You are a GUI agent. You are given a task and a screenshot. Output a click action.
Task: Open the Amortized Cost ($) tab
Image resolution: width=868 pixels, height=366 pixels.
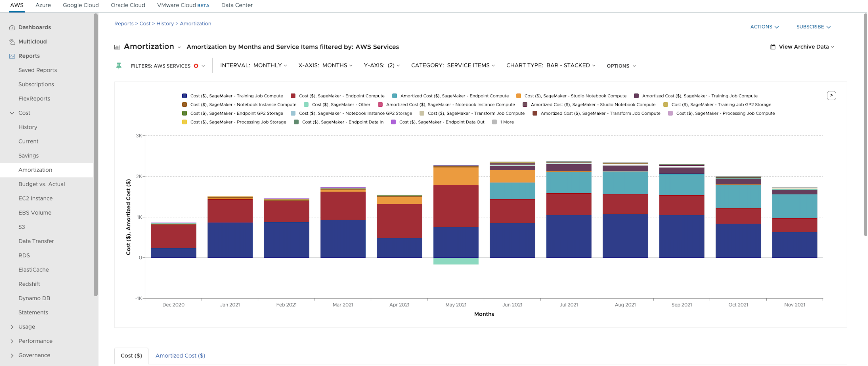coord(180,356)
